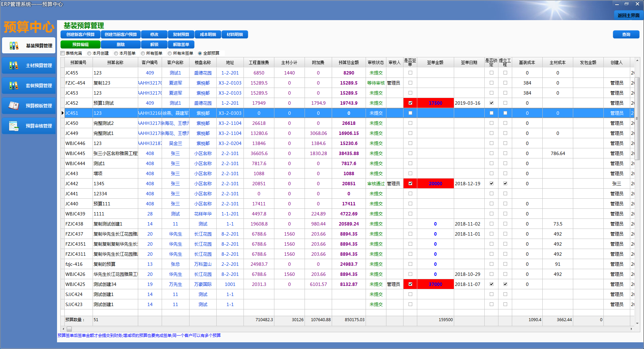This screenshot has width=644, height=349.
Task: Click customer number 409 in row JC452
Action: pyautogui.click(x=150, y=103)
